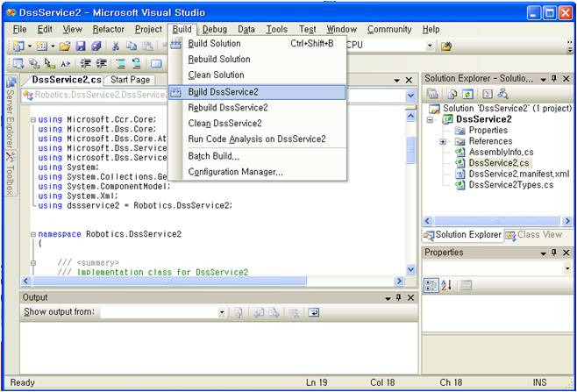This screenshot has width=577, height=392.
Task: Click the Save All icon
Action: [x=96, y=46]
